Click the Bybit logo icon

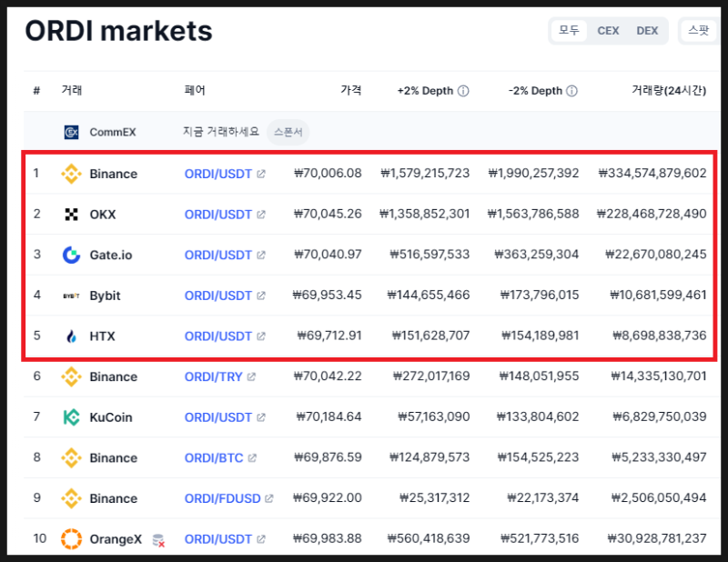(71, 296)
